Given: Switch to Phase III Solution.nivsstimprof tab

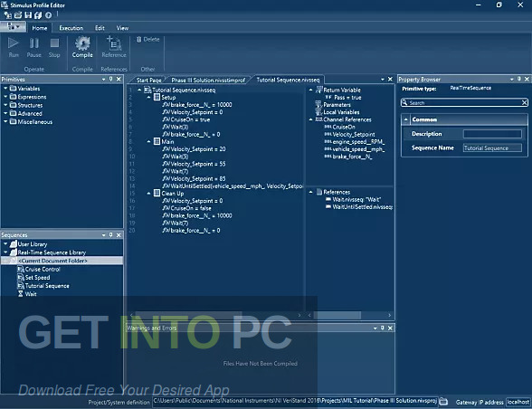Looking at the screenshot, I should click(x=208, y=81).
